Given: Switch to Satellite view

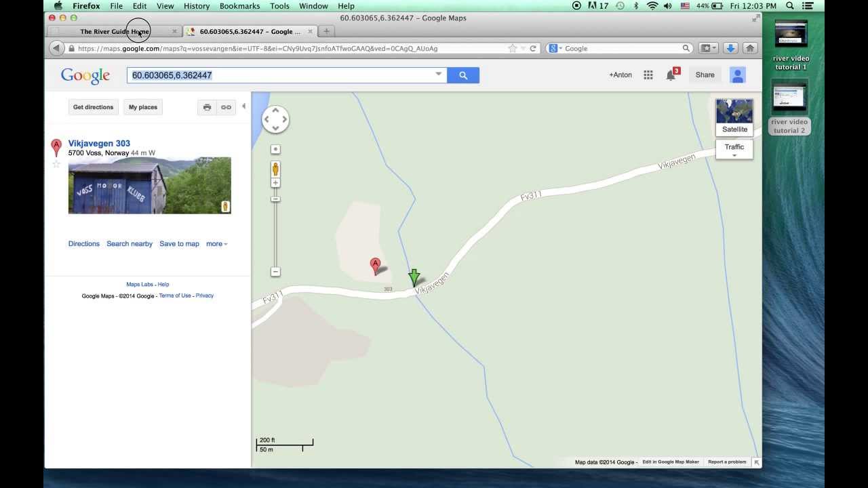Looking at the screenshot, I should point(734,117).
